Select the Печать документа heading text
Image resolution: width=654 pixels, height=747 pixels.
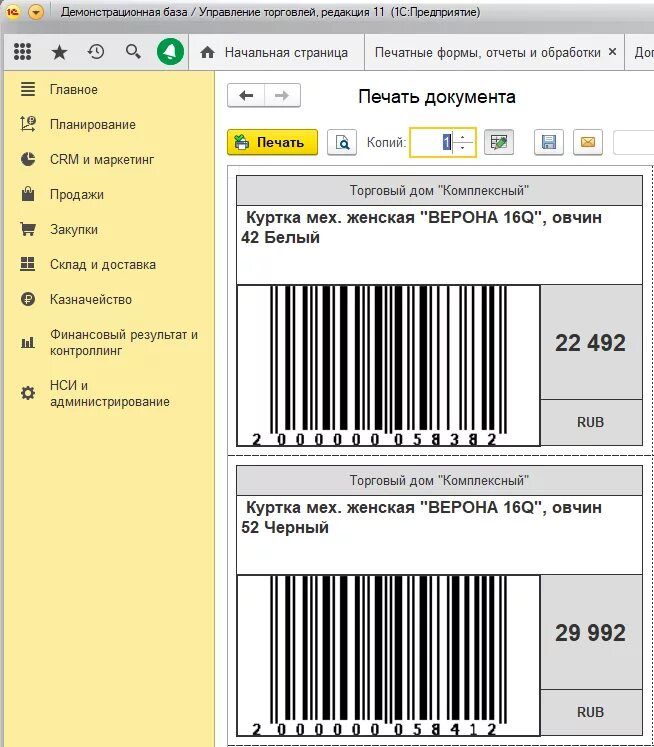(437, 97)
